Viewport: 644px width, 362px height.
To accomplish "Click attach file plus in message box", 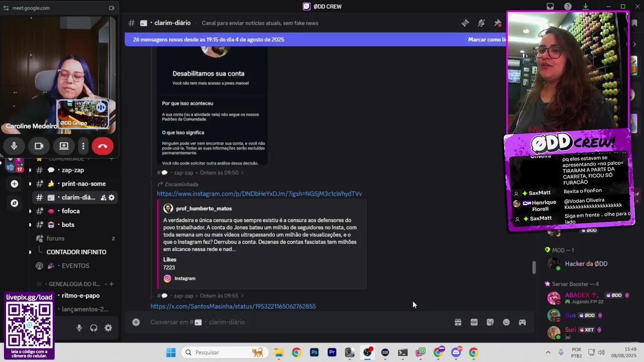I will coord(136,322).
